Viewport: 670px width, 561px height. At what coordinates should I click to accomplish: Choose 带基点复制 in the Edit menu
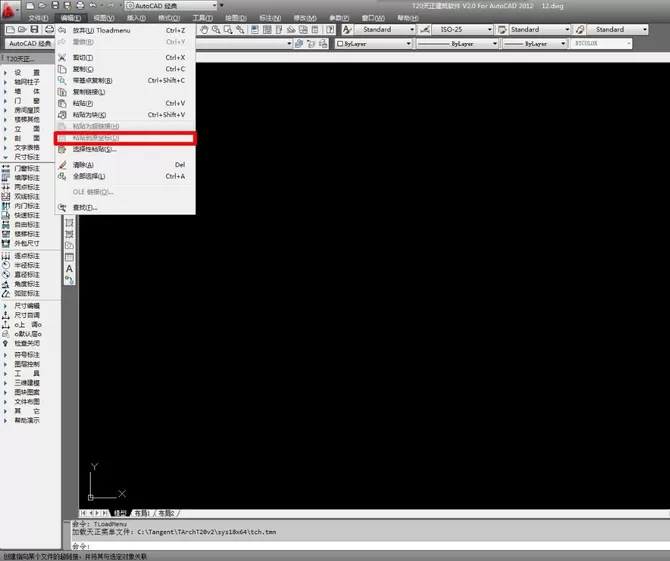[x=126, y=81]
